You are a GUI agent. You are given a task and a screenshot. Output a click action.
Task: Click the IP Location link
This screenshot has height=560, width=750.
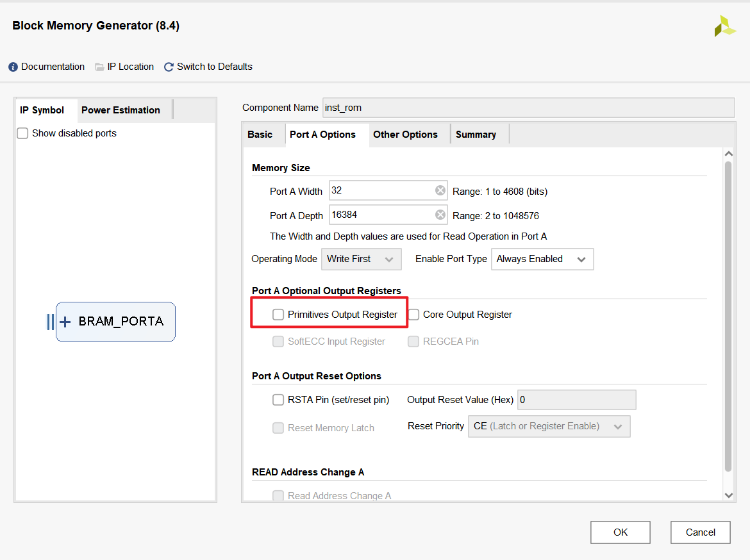pos(131,67)
